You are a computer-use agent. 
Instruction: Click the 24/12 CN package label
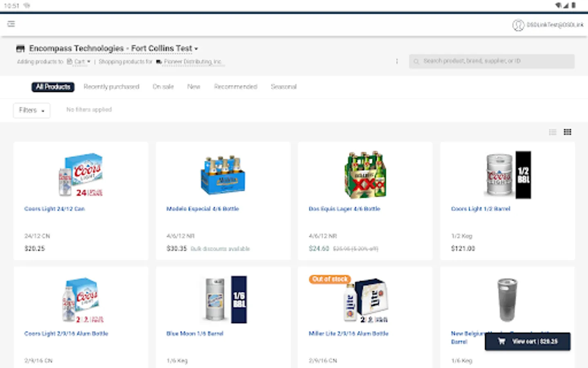37,236
